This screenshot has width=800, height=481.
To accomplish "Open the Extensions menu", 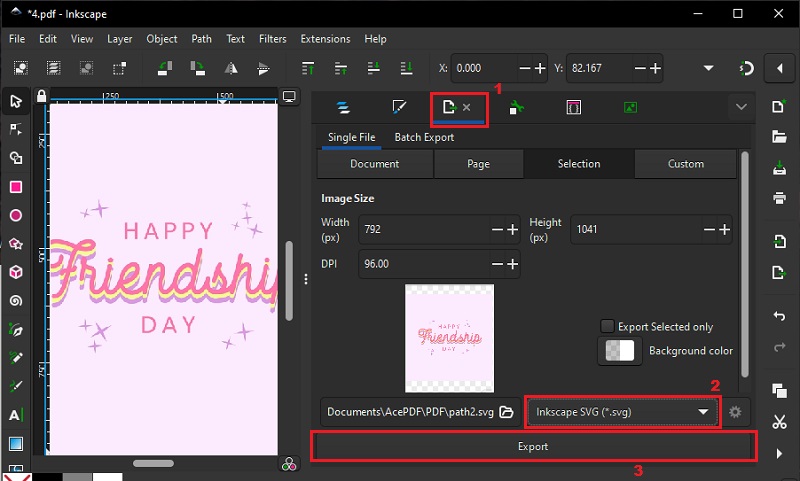I will click(x=326, y=39).
